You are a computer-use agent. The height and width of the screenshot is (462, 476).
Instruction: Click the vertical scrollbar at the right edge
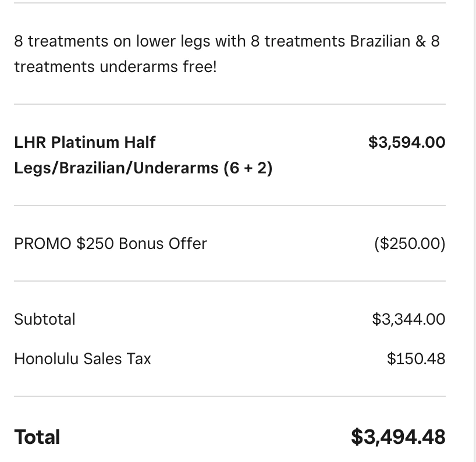point(474,231)
